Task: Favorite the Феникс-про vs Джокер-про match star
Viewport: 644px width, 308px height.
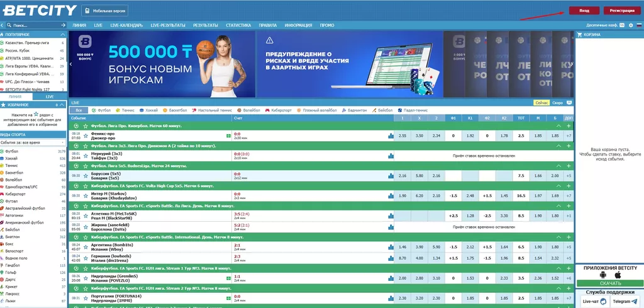Action: 86,135
